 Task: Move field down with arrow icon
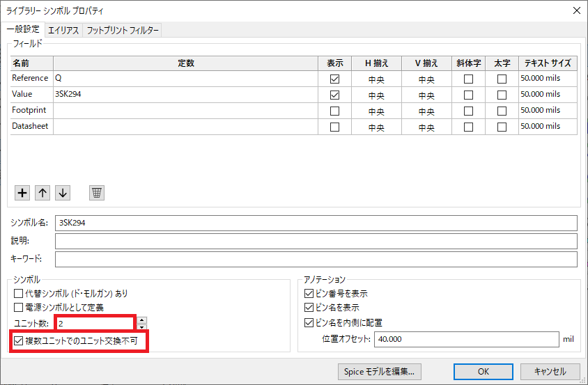(63, 193)
